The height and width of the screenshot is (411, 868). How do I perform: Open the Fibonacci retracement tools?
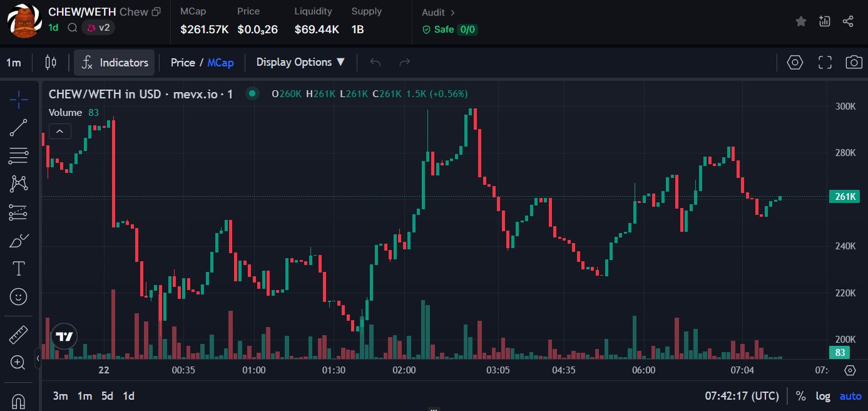point(19,155)
